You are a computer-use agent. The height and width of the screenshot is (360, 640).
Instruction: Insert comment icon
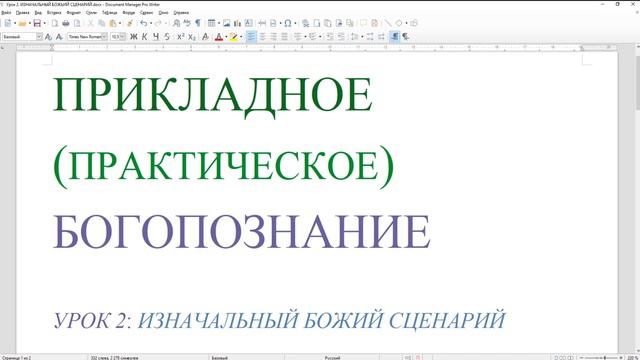[363, 23]
